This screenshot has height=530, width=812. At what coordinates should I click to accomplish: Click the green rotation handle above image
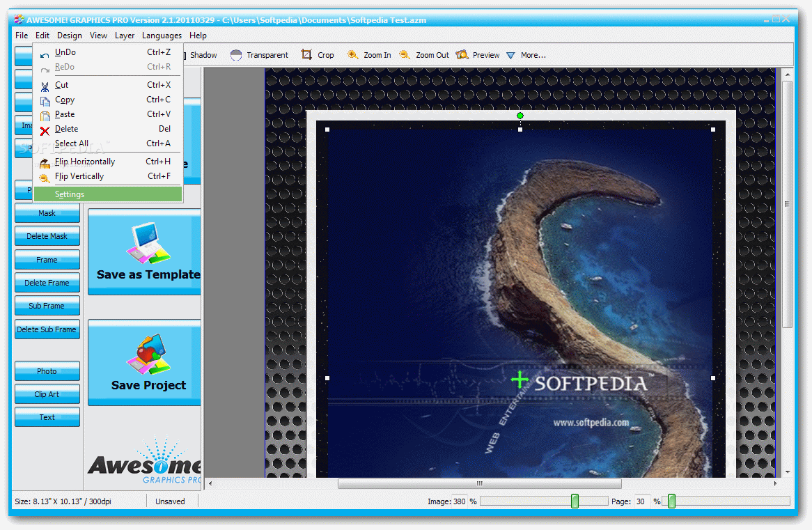pos(520,116)
